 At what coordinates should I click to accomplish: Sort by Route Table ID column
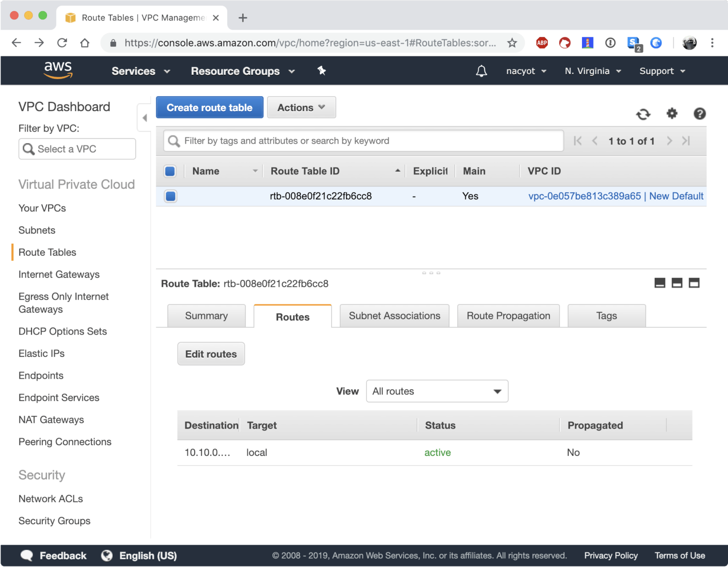[x=335, y=171]
